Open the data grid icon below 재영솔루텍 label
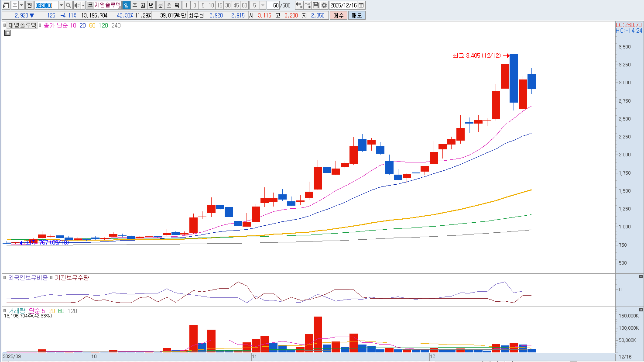This screenshot has width=644, height=362. pos(7,33)
